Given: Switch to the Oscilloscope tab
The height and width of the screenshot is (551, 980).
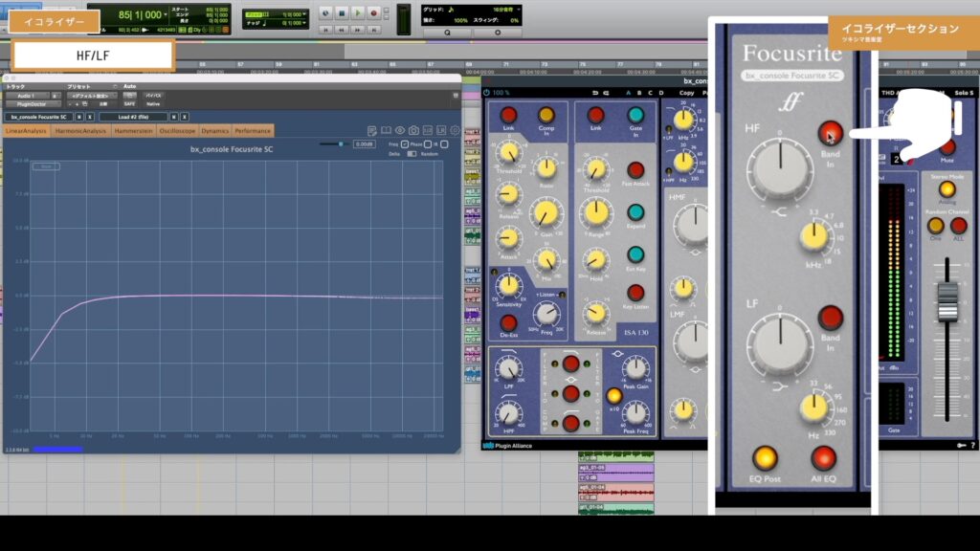Looking at the screenshot, I should [x=177, y=130].
